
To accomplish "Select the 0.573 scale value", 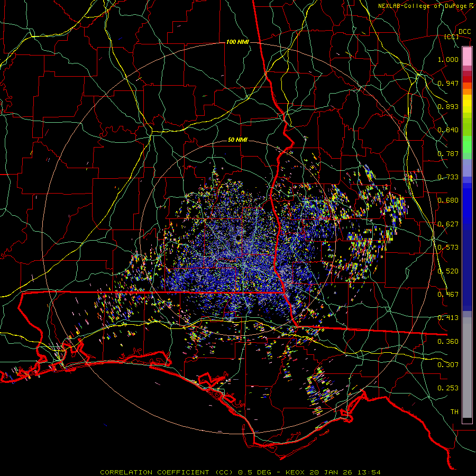I will point(448,248).
